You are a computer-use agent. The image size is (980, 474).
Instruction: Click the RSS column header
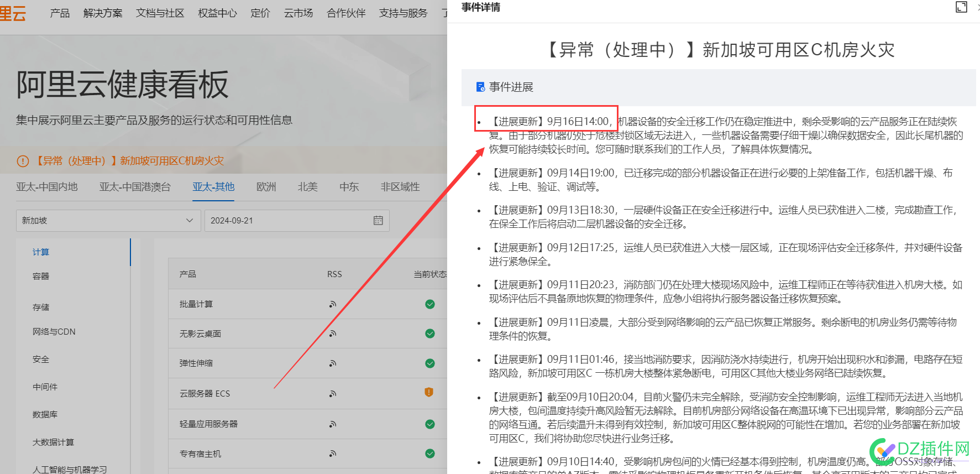click(334, 274)
